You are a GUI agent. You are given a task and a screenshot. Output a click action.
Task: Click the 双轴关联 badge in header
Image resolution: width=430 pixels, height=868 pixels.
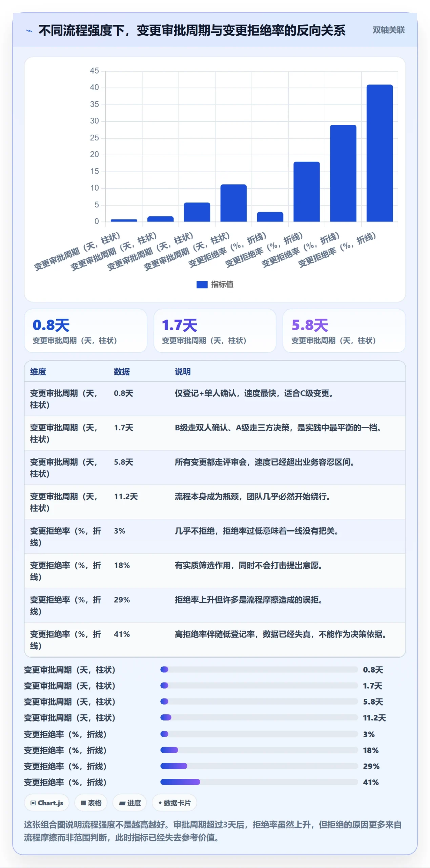coord(388,30)
